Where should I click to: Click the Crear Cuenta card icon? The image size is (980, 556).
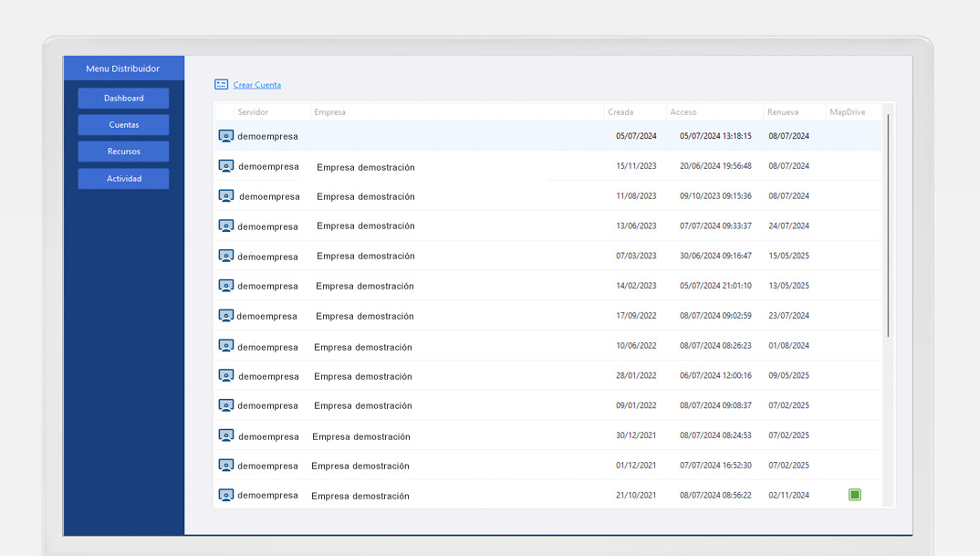click(221, 84)
